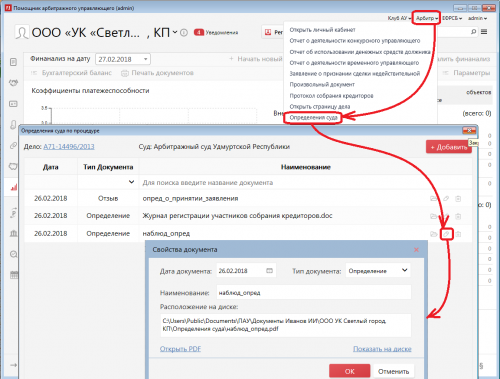Expand the Клуб АУ menu dropdown

pos(399,18)
